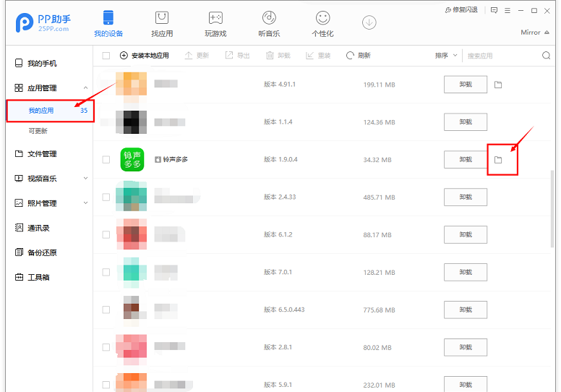Click 卸载 button for 铃声多多

[465, 159]
